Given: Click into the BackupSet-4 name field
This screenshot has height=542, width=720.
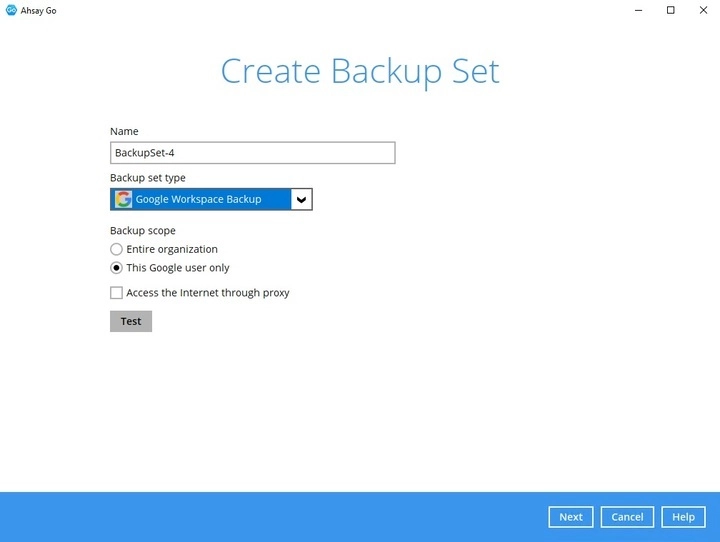Looking at the screenshot, I should click(253, 153).
